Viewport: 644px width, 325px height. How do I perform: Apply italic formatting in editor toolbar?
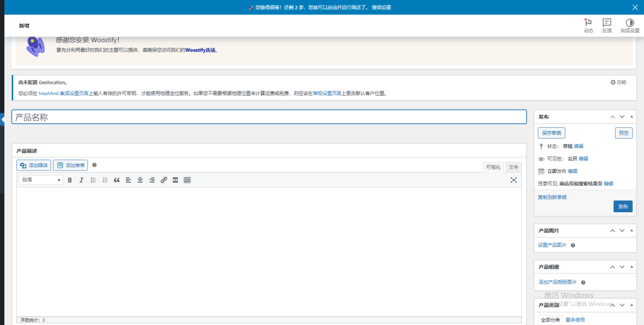coord(81,180)
